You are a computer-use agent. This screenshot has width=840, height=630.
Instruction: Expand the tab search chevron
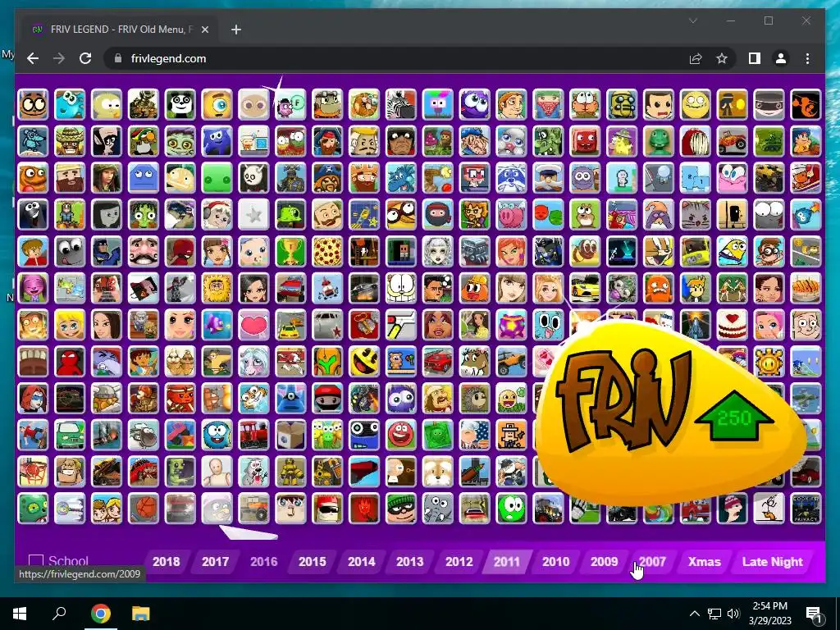pos(692,21)
